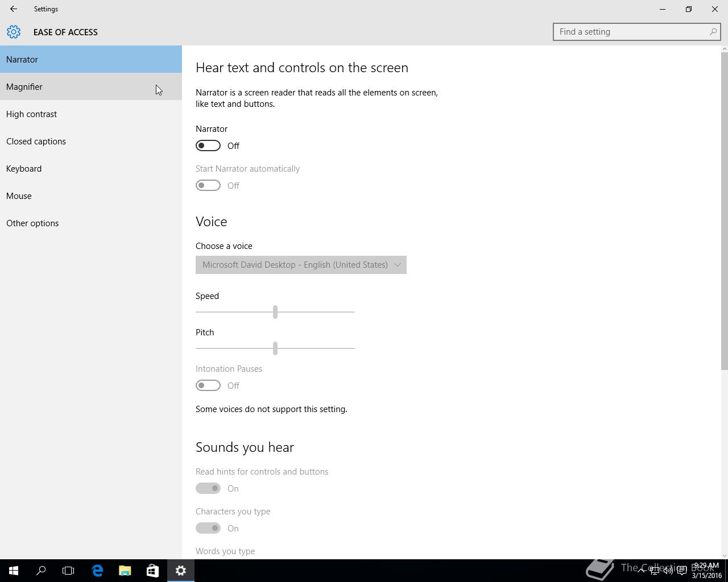Open the volume tray icon

pyautogui.click(x=668, y=571)
